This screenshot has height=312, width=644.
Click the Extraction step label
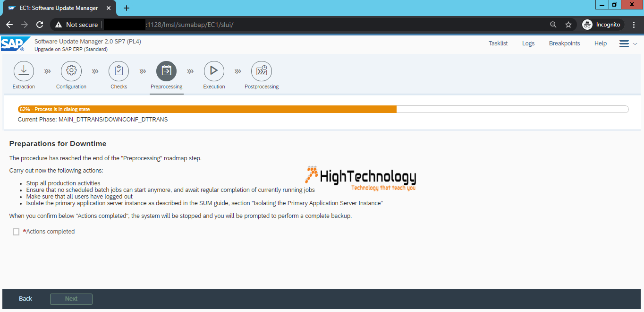tap(24, 87)
